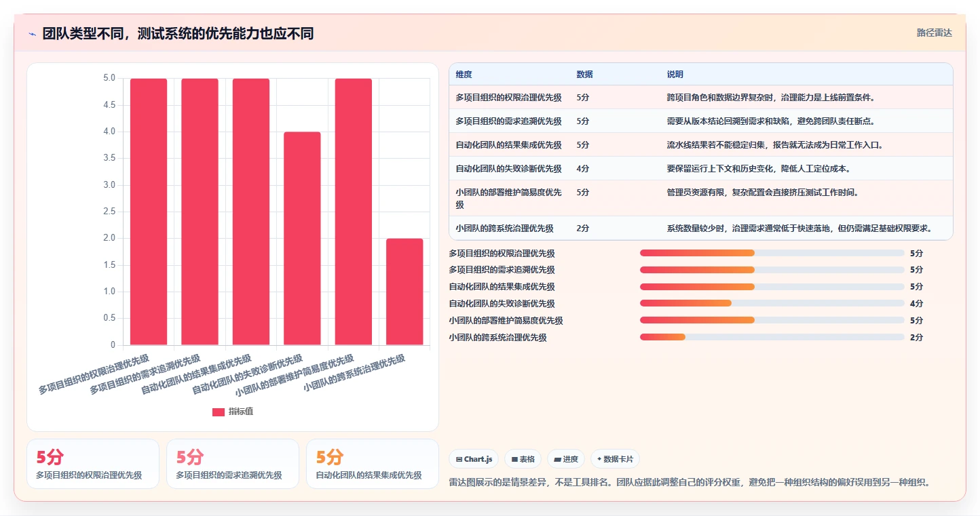Viewport: 980px width, 516px height.
Task: Click the 4分 value in the table
Action: (582, 169)
